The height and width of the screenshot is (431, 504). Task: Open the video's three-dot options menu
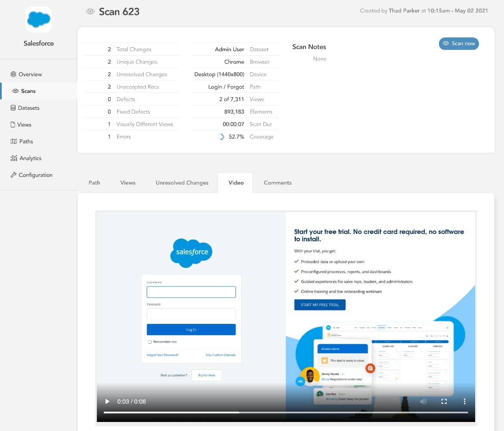click(464, 401)
